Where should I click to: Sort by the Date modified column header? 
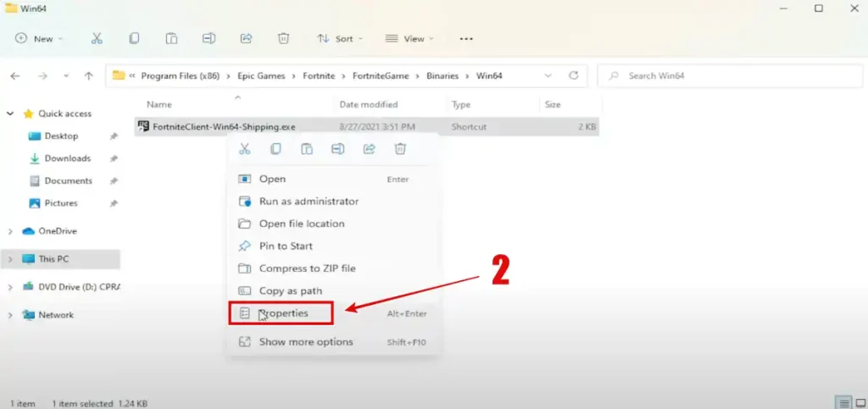368,104
